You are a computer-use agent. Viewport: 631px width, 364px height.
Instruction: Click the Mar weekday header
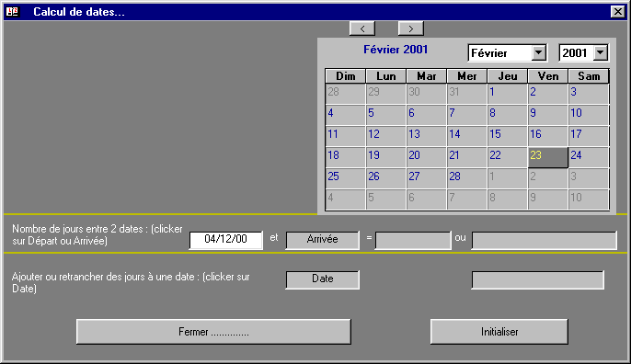coord(426,76)
